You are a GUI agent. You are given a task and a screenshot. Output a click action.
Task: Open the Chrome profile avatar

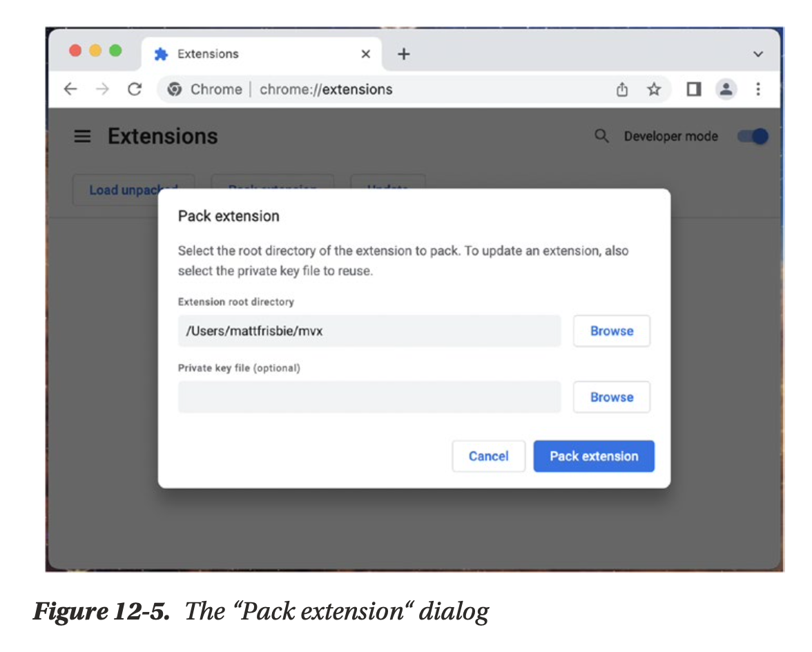pyautogui.click(x=726, y=89)
